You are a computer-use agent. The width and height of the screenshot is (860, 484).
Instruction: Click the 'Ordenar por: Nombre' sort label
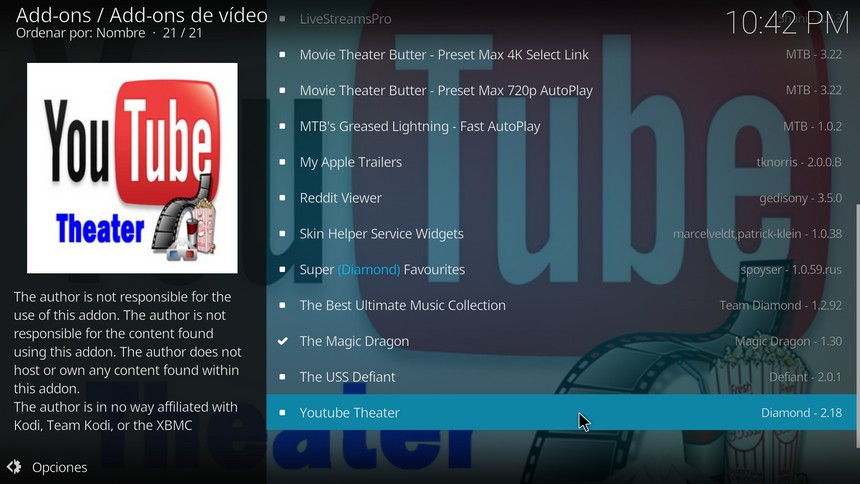80,33
